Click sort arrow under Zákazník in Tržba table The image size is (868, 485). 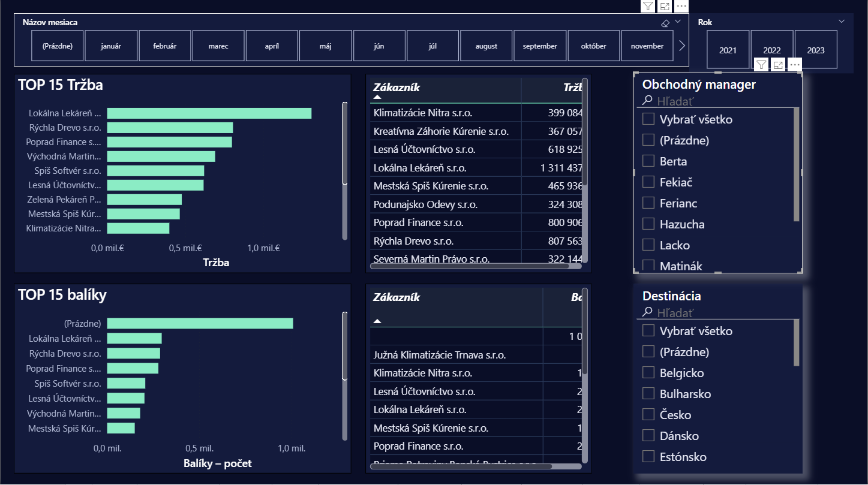point(377,97)
